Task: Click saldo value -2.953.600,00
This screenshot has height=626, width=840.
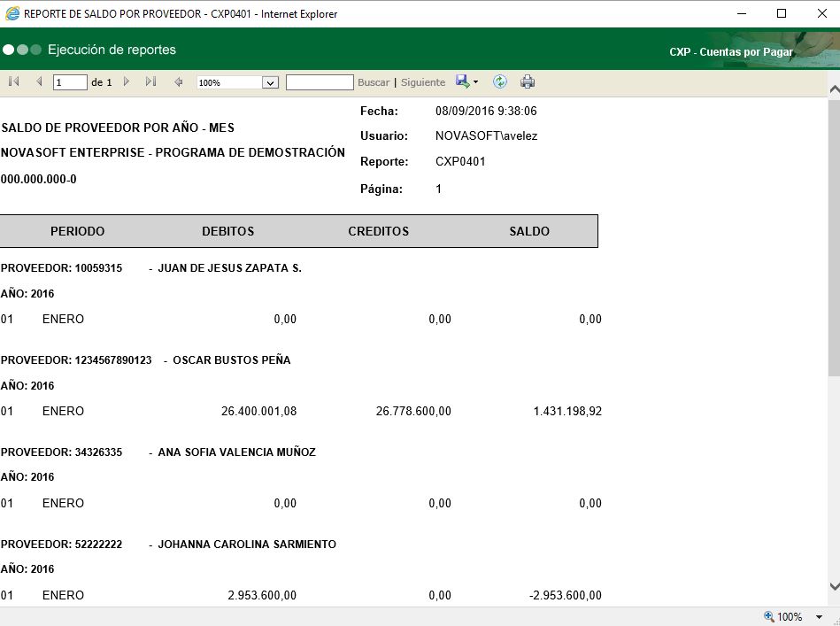Action: click(566, 595)
